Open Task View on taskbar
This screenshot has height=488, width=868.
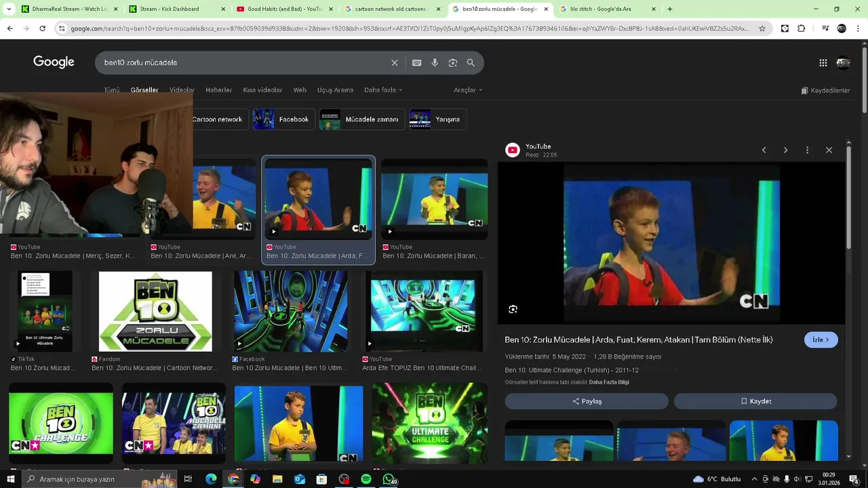188,479
